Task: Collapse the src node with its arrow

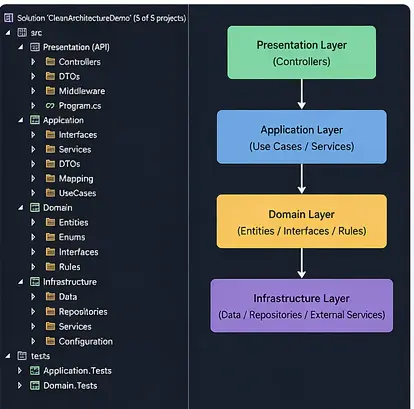Action: 8,33
